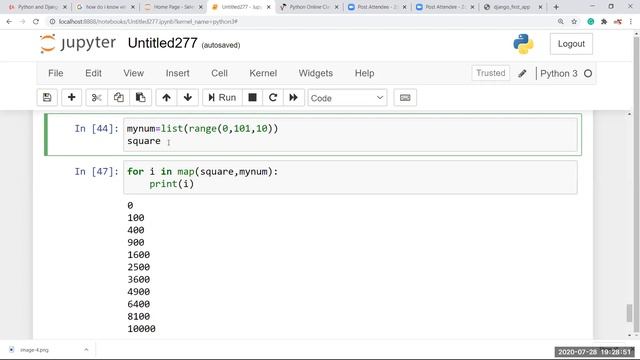This screenshot has width=640, height=360.
Task: Click the Jupyter logo
Action: [x=78, y=43]
